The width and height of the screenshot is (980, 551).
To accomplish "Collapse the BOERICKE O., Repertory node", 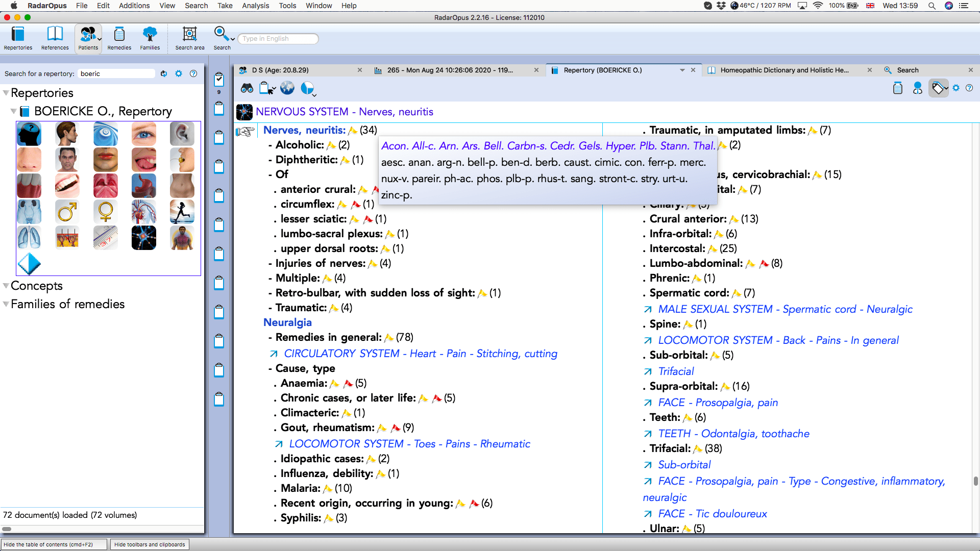I will (14, 111).
